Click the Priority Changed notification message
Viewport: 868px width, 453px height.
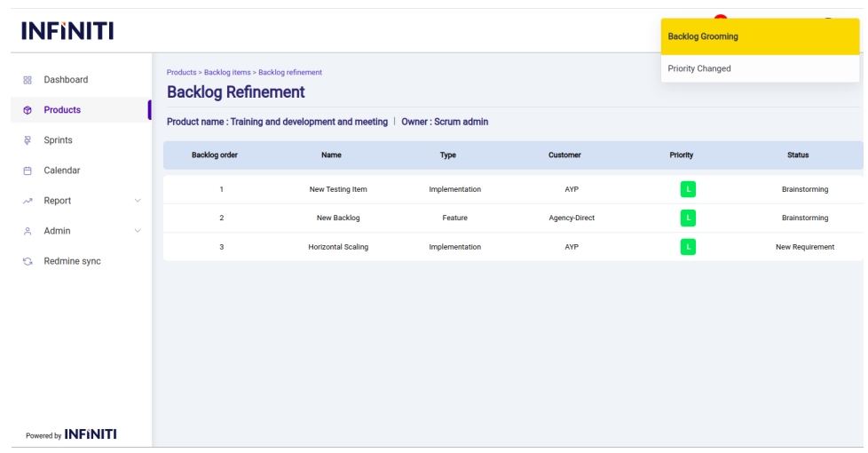point(699,68)
